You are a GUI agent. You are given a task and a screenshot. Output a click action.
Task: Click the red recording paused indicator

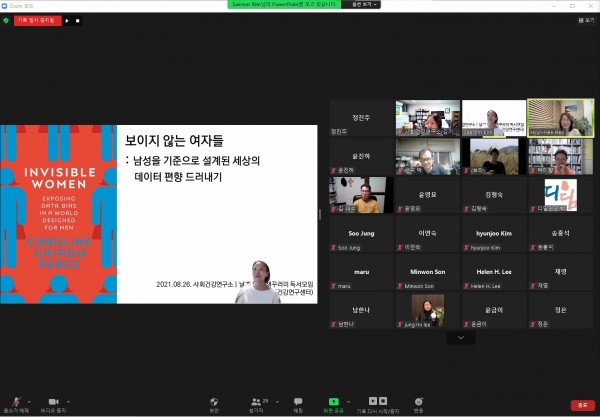click(38, 21)
